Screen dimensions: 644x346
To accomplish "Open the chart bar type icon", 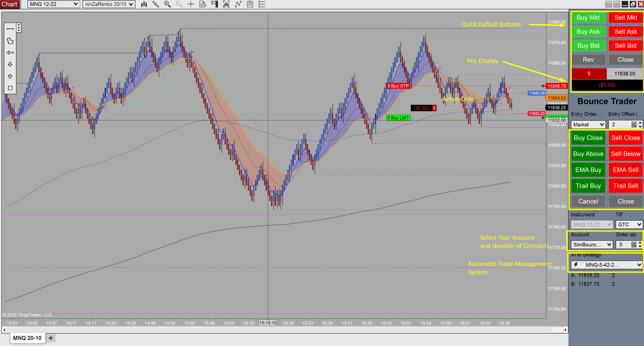I will 144,4.
